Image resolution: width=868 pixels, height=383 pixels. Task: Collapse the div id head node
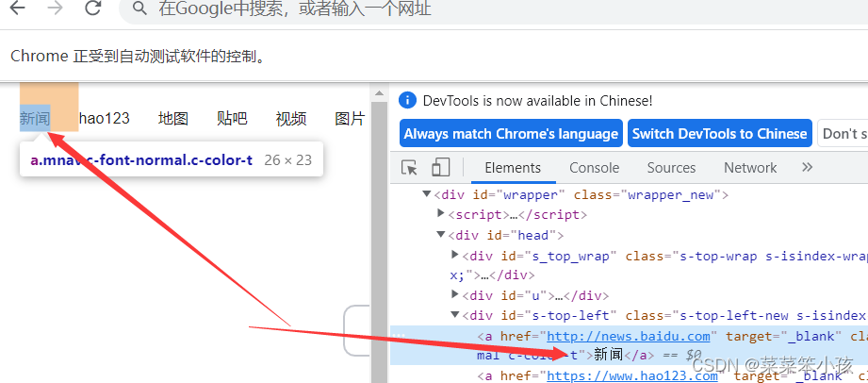point(441,235)
